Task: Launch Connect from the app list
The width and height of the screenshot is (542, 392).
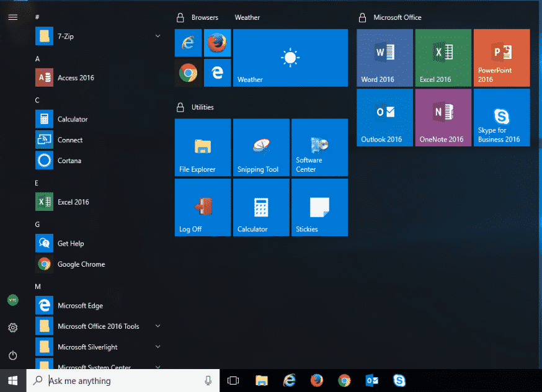Action: coord(99,140)
